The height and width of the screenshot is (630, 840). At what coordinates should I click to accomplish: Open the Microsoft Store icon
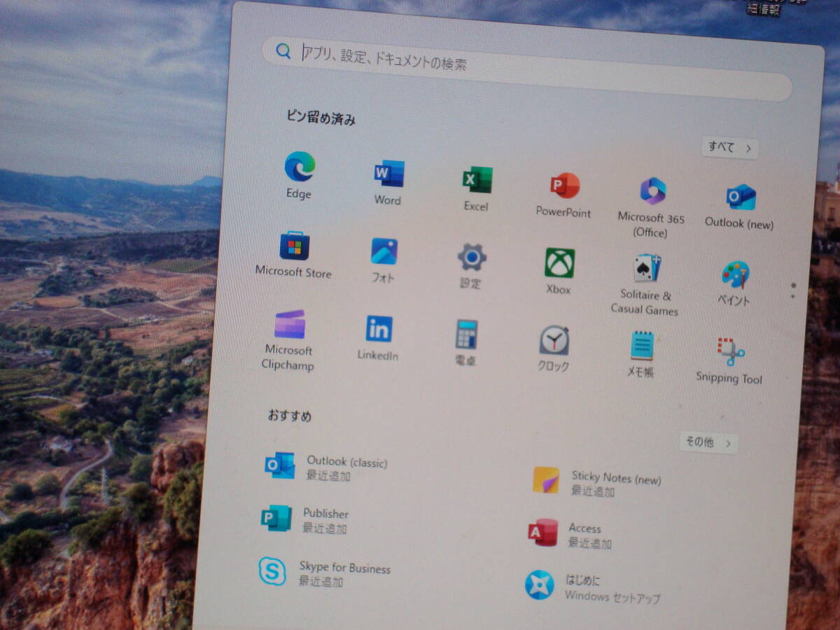(295, 246)
